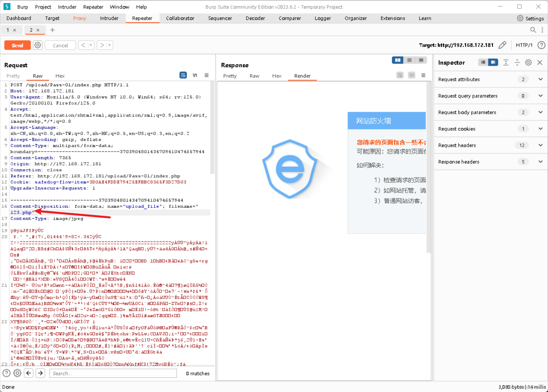Dock Inspector layout right option

(x=493, y=62)
